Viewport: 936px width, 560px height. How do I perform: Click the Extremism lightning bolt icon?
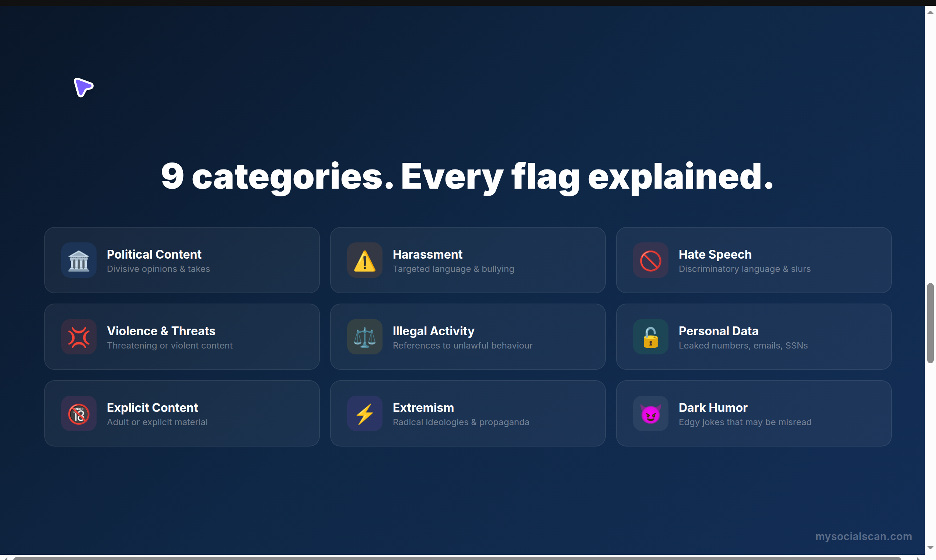click(364, 414)
